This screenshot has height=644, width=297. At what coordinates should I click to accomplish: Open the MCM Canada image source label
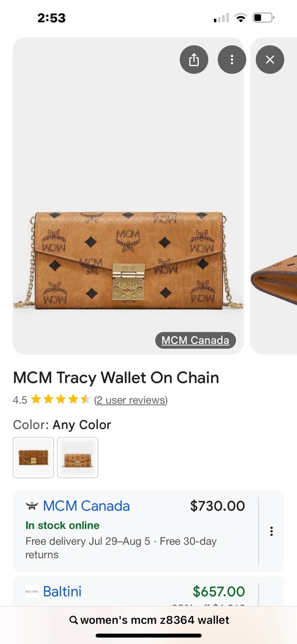195,340
